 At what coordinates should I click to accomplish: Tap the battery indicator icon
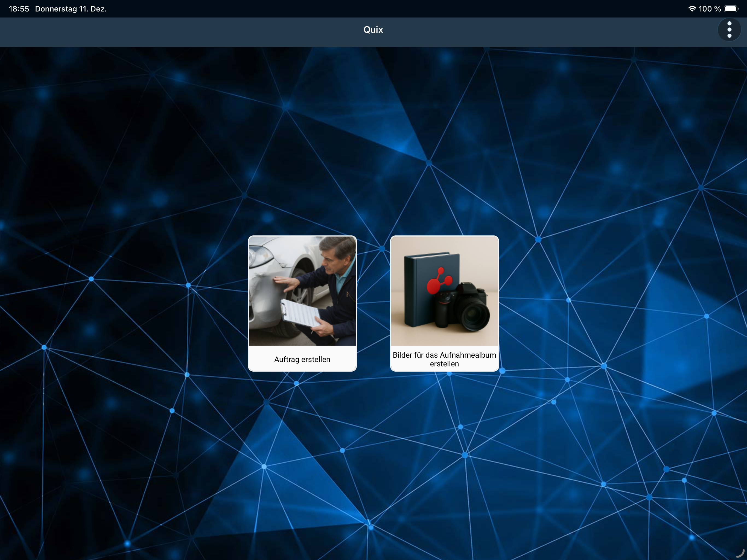point(731,9)
